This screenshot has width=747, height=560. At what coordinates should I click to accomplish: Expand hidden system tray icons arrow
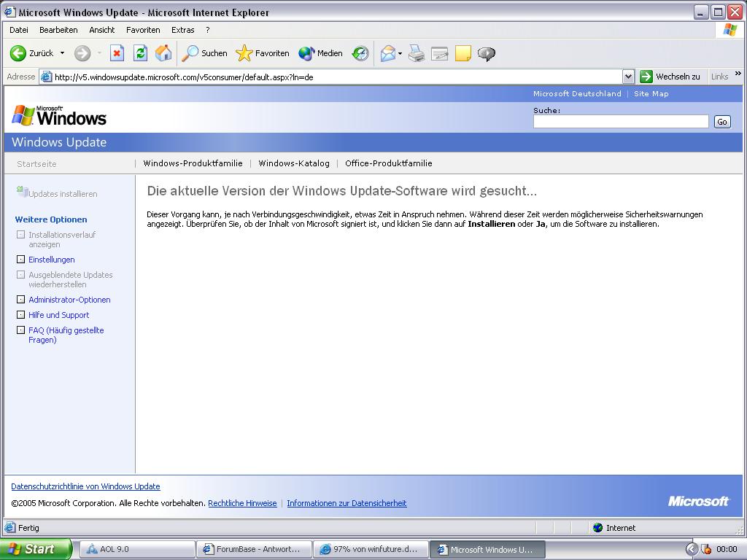click(x=692, y=549)
